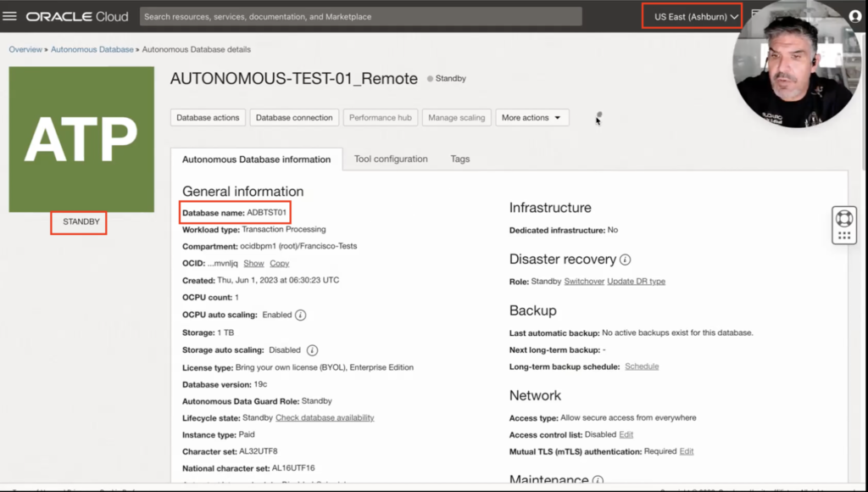Viewport: 868px width, 492px height.
Task: Click the help lifebuoy widget icon
Action: (x=843, y=215)
